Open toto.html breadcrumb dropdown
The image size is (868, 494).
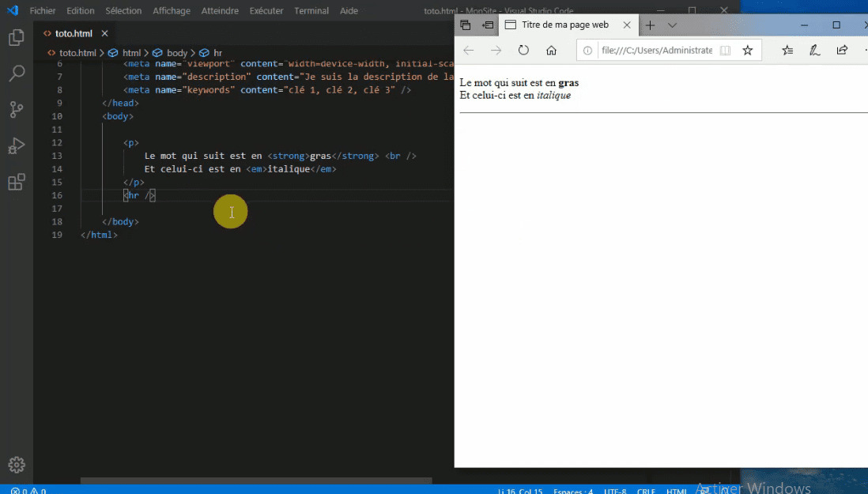pos(72,53)
